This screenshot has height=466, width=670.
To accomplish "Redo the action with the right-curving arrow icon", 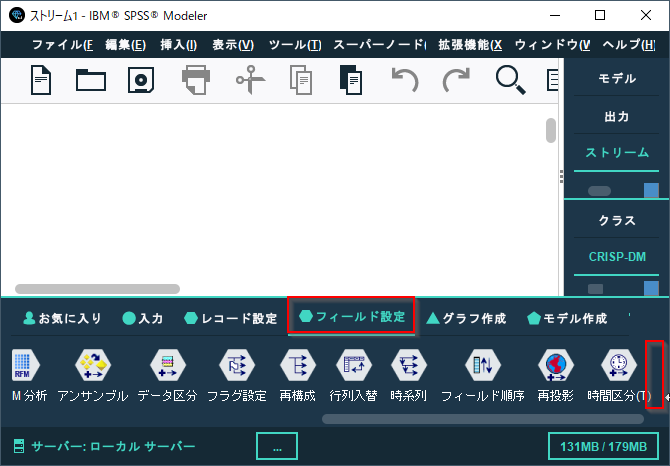I will point(456,80).
